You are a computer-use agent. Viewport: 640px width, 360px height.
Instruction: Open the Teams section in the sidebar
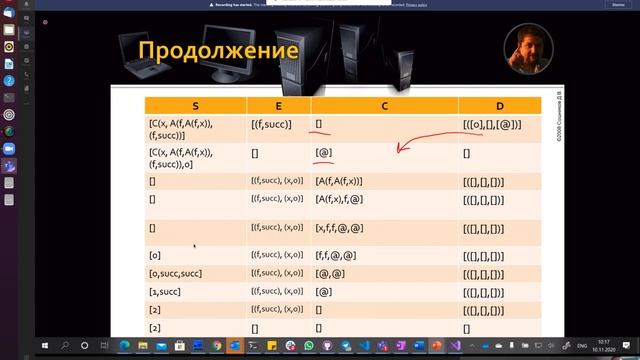coord(27,33)
